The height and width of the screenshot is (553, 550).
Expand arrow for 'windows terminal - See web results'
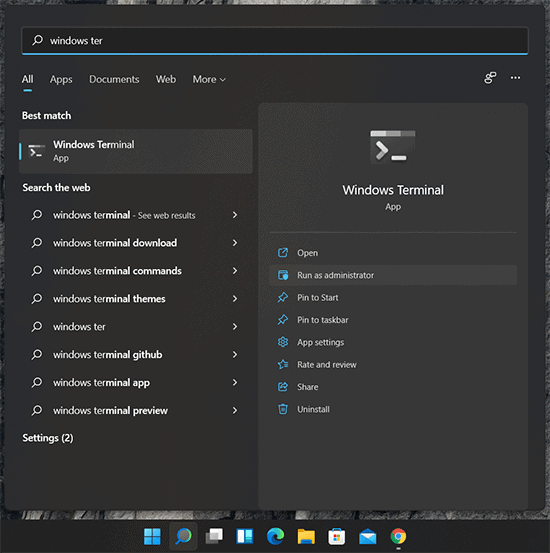tap(235, 215)
